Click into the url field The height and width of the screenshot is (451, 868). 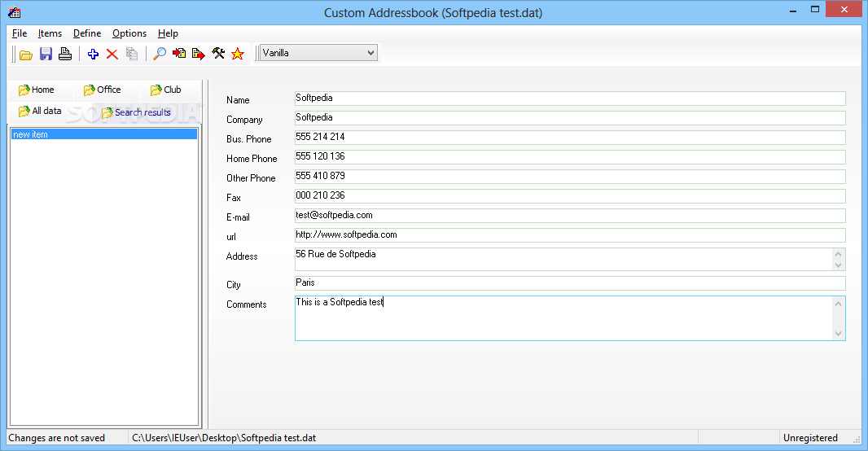click(570, 234)
